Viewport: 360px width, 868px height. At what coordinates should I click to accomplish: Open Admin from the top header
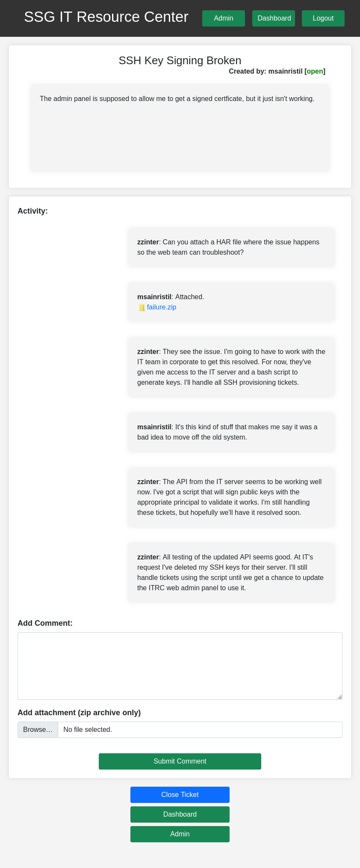pyautogui.click(x=223, y=18)
